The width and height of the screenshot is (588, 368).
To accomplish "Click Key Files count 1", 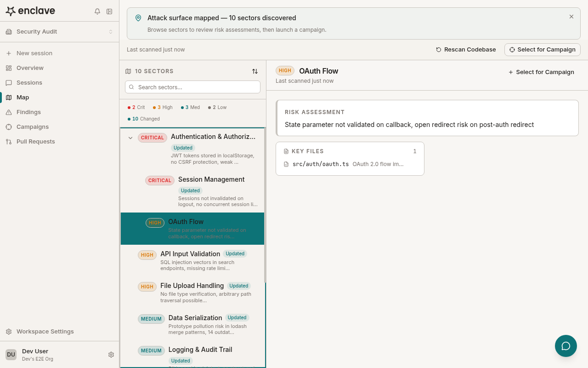I will pyautogui.click(x=415, y=151).
